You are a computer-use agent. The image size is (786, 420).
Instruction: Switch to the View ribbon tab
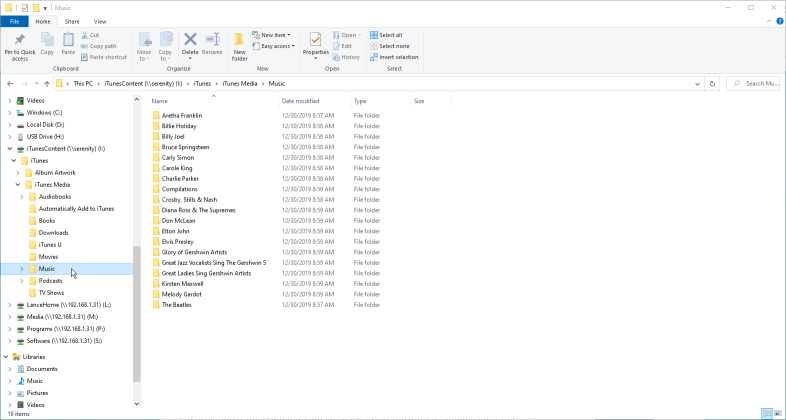(x=100, y=22)
